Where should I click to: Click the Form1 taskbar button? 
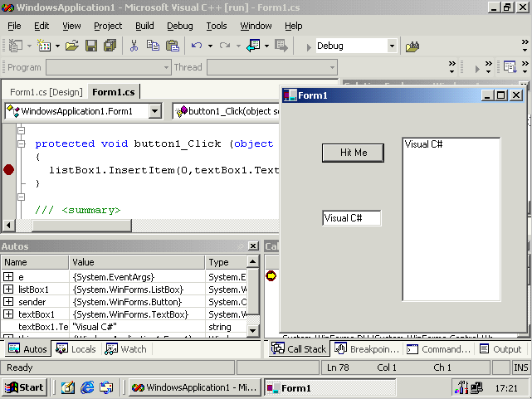329,387
